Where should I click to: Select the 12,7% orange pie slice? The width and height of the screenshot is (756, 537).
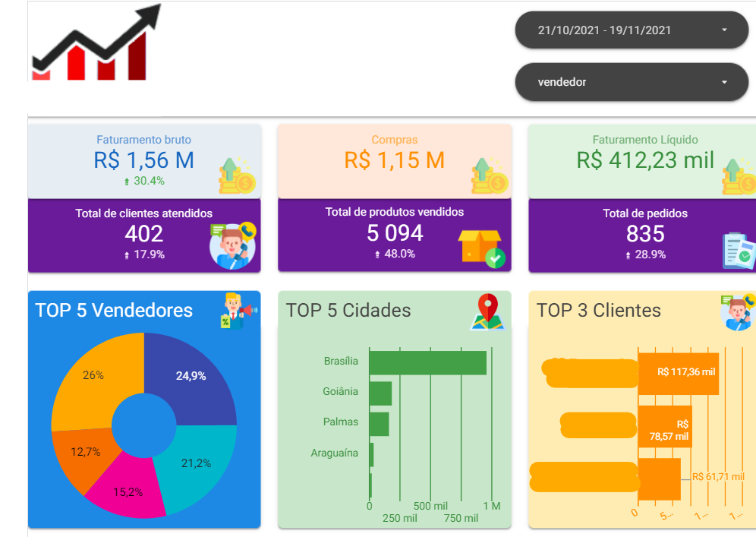click(x=83, y=453)
